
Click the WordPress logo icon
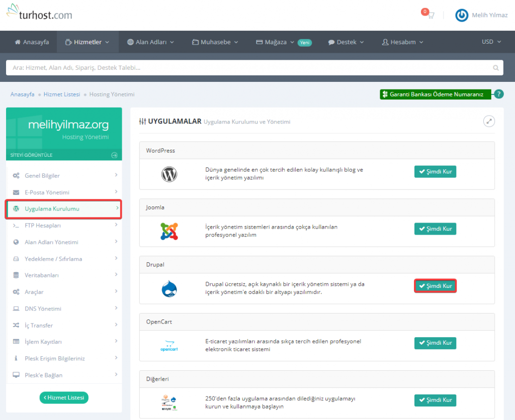(169, 174)
